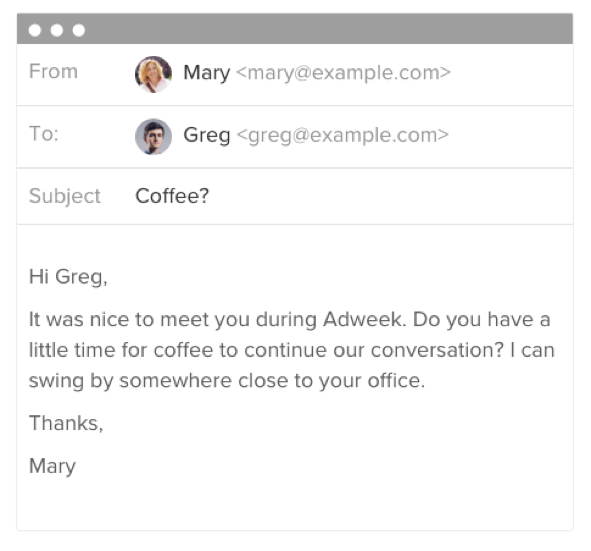The image size is (591, 551).
Task: Select the recipient name Greg in To row
Action: (207, 135)
